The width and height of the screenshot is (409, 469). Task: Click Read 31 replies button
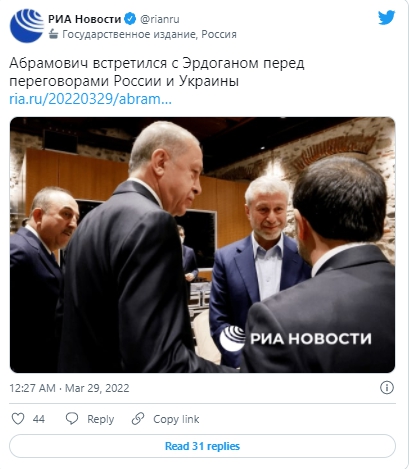point(202,446)
